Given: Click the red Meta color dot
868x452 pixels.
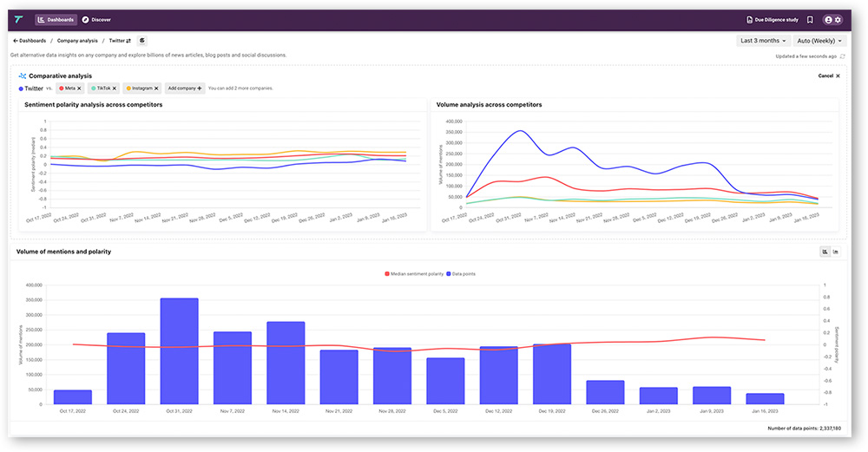Looking at the screenshot, I should 62,88.
